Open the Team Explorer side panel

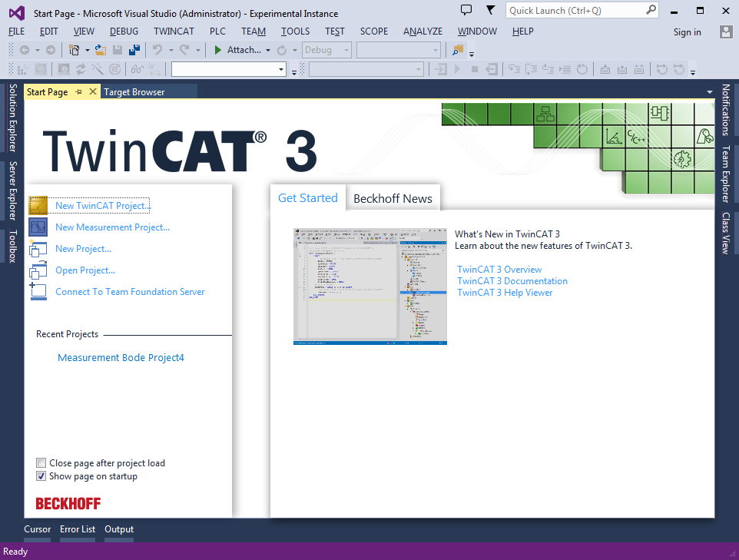(x=726, y=174)
